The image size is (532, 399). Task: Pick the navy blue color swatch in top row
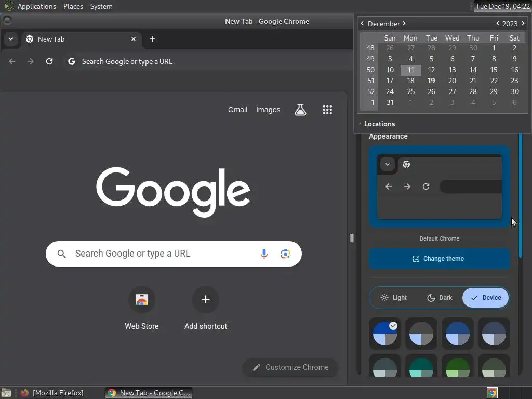(x=457, y=334)
